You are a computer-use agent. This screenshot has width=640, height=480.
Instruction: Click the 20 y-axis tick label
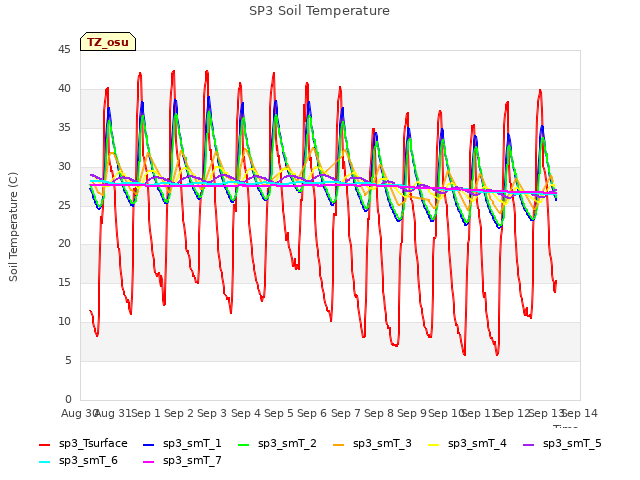pos(64,244)
